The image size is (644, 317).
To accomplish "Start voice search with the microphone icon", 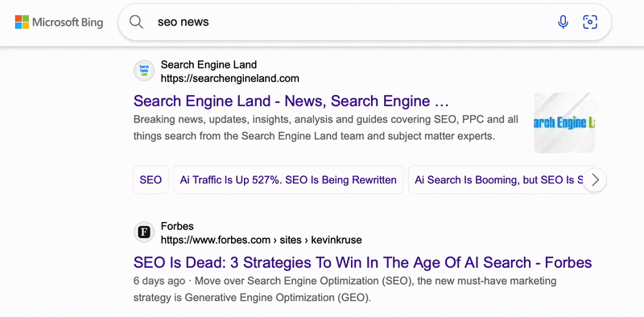I will click(x=563, y=23).
